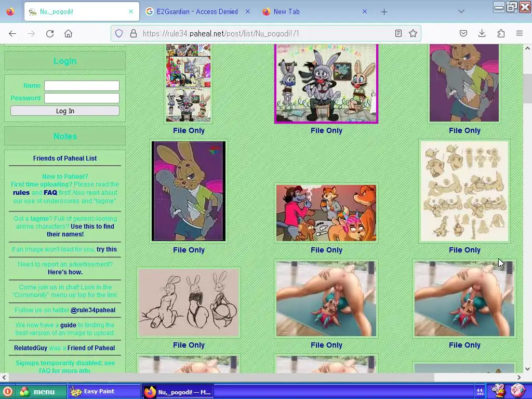Focus the Password input field

tap(82, 98)
